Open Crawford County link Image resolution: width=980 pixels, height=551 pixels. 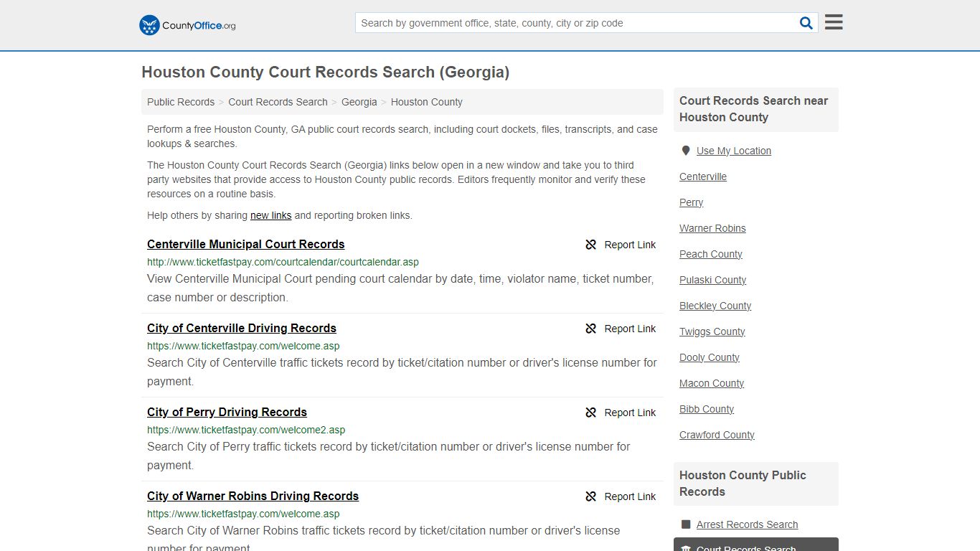(x=717, y=435)
